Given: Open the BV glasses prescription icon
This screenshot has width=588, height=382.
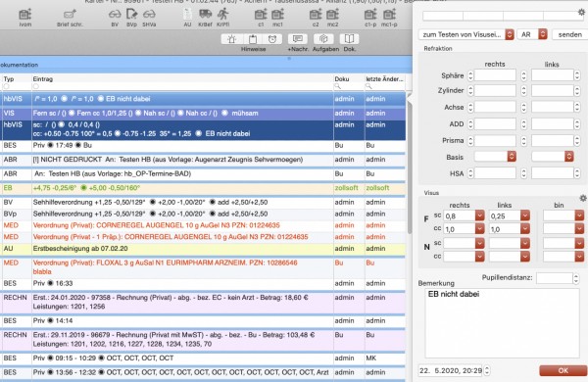Looking at the screenshot, I should click(x=115, y=15).
